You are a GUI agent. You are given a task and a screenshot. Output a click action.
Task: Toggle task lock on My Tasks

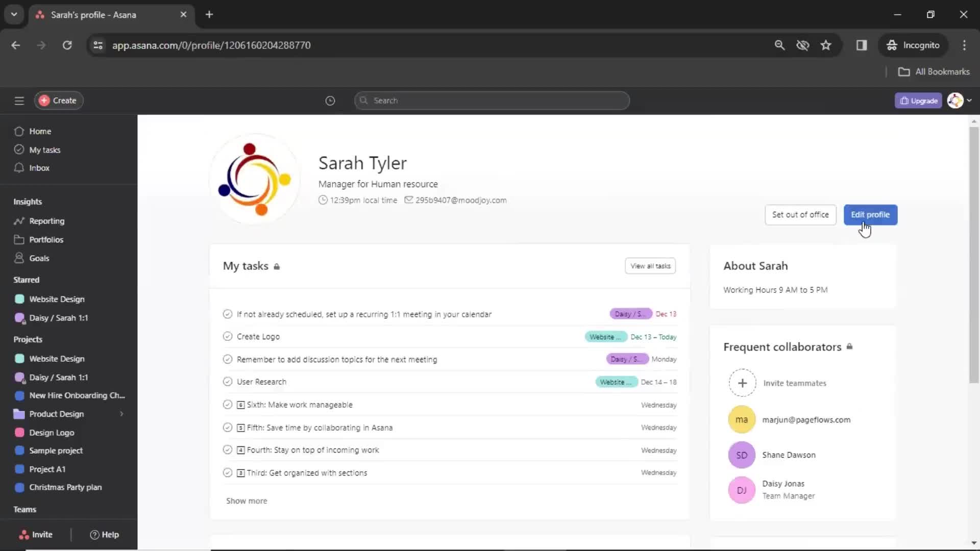(x=277, y=266)
